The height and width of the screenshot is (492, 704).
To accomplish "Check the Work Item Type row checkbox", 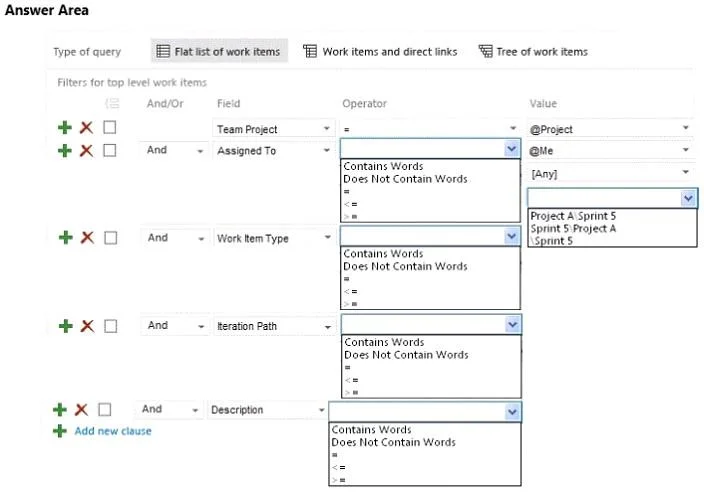I will 110,237.
